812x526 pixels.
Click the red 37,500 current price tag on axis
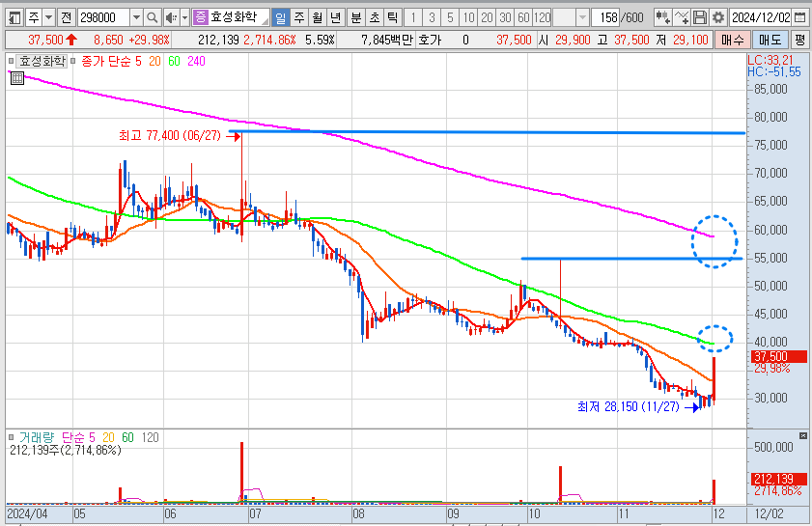[779, 357]
